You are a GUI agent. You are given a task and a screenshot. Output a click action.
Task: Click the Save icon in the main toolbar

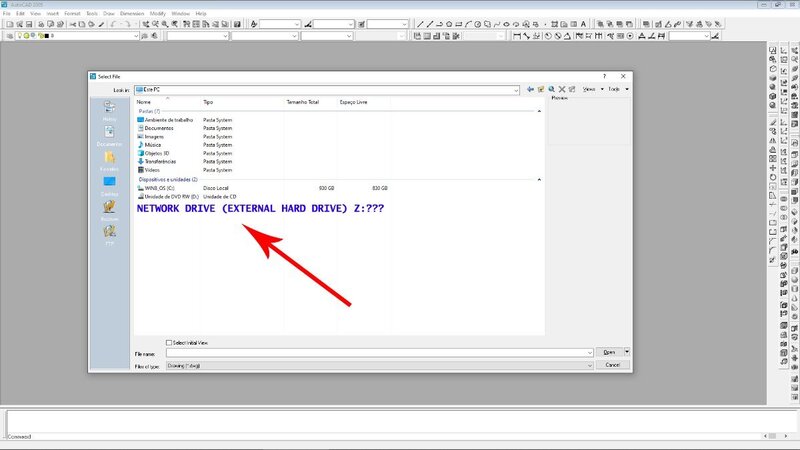click(31, 24)
